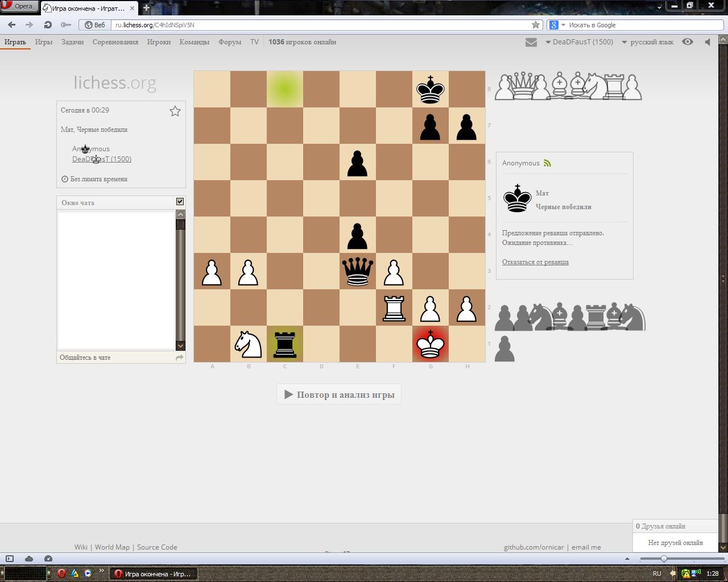Open the Соревнования menu item
728x582 pixels.
115,42
